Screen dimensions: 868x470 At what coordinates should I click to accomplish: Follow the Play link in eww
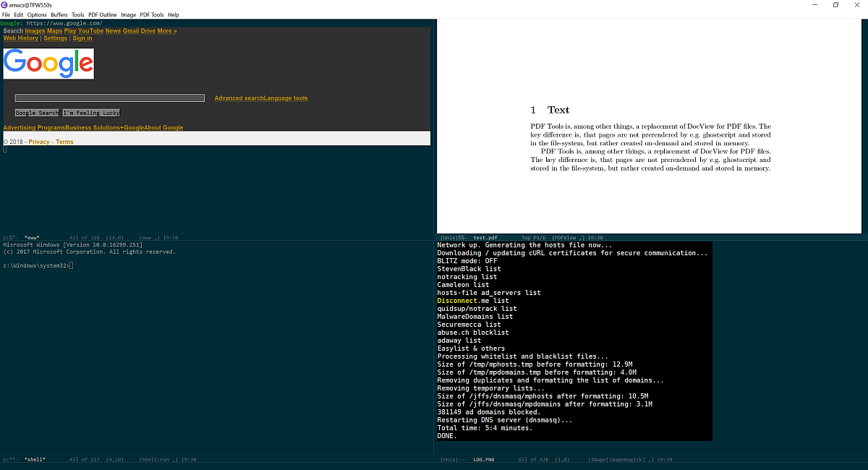(x=70, y=31)
